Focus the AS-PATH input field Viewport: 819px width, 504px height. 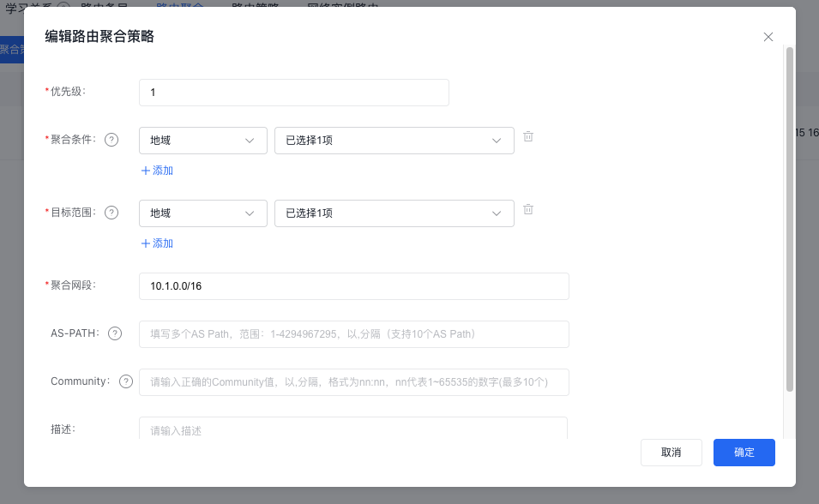coord(354,334)
